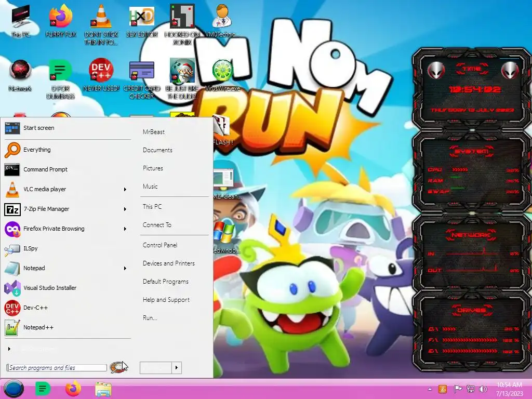The image size is (532, 399).
Task: Launch Visual Studio Installer from start menu
Action: click(67, 288)
